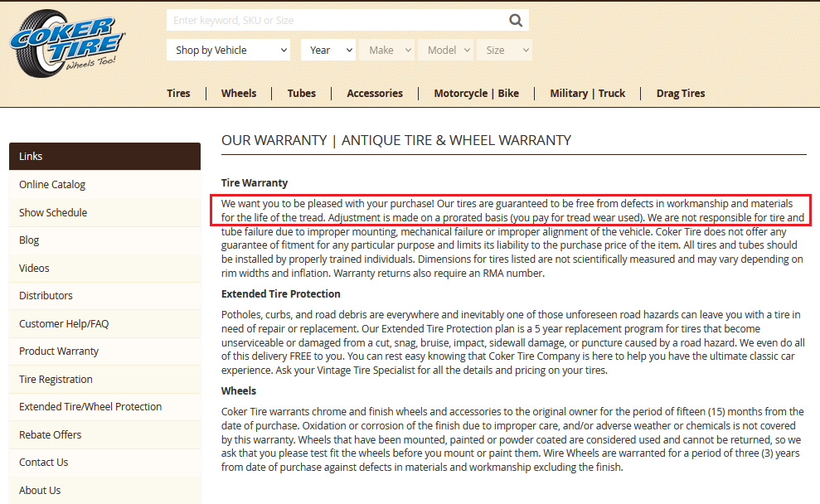Viewport: 820px width, 504px height.
Task: Open the Tire Registration link
Action: pyautogui.click(x=56, y=380)
